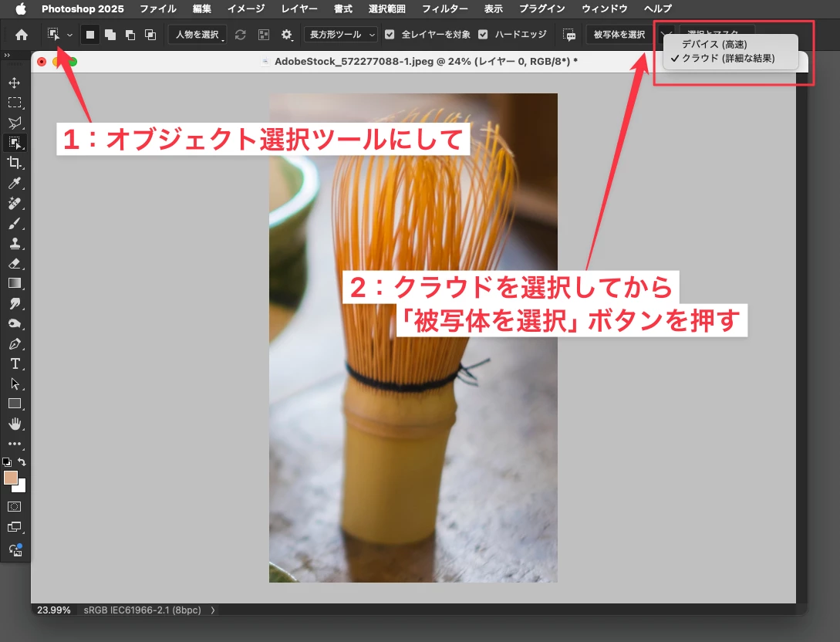Open the 編集 menu
The width and height of the screenshot is (840, 642).
pyautogui.click(x=202, y=8)
